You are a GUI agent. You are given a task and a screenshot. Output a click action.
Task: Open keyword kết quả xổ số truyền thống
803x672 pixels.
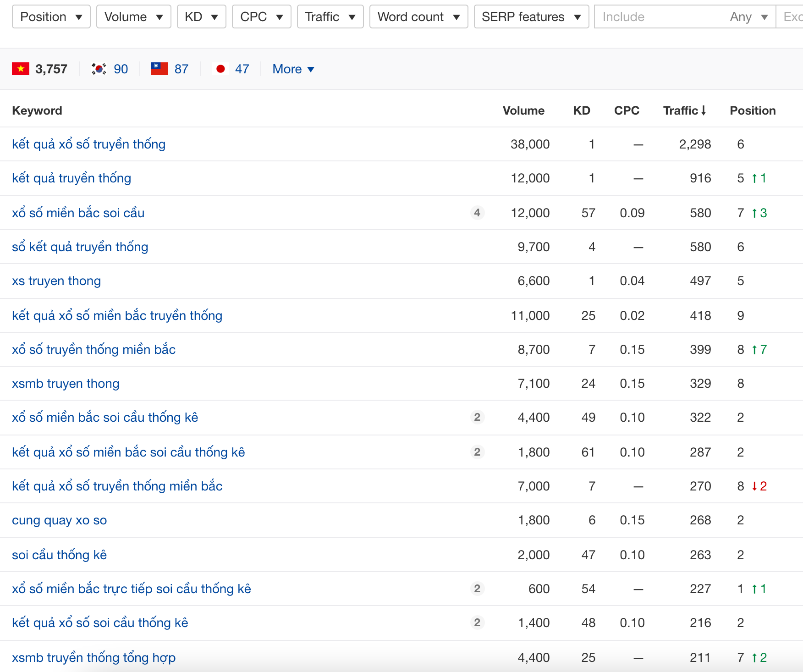point(88,144)
